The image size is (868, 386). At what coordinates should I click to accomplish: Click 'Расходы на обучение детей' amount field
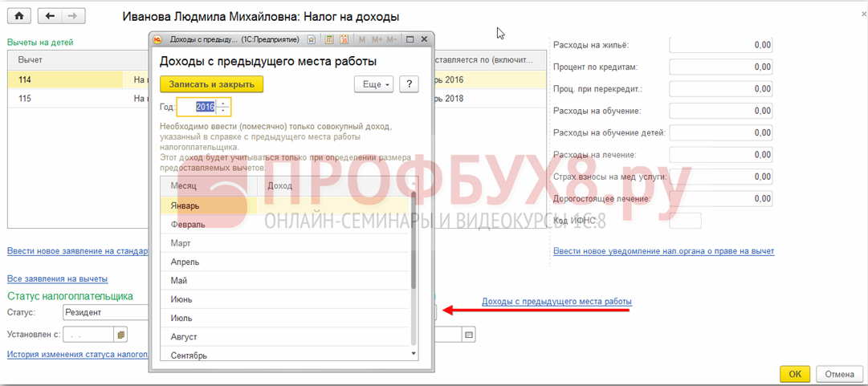(x=721, y=132)
